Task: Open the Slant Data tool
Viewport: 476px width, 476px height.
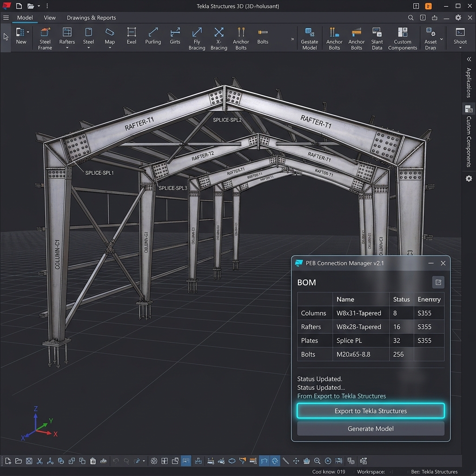Action: [x=377, y=38]
